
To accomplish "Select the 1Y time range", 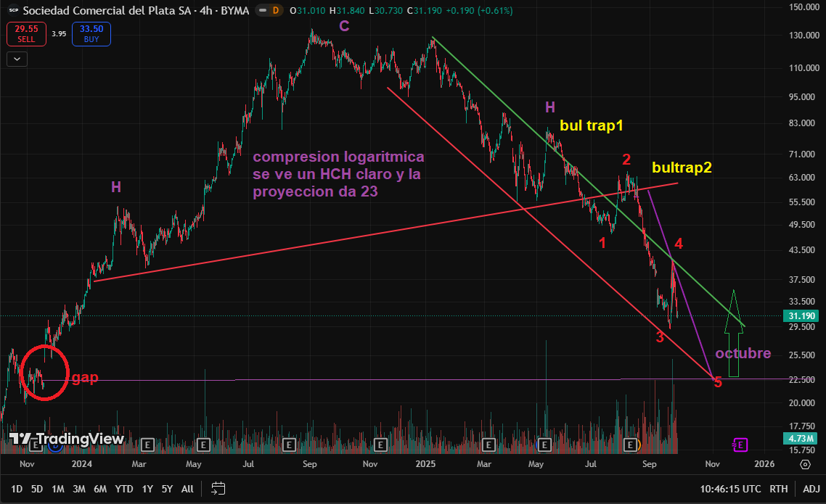I will [147, 489].
